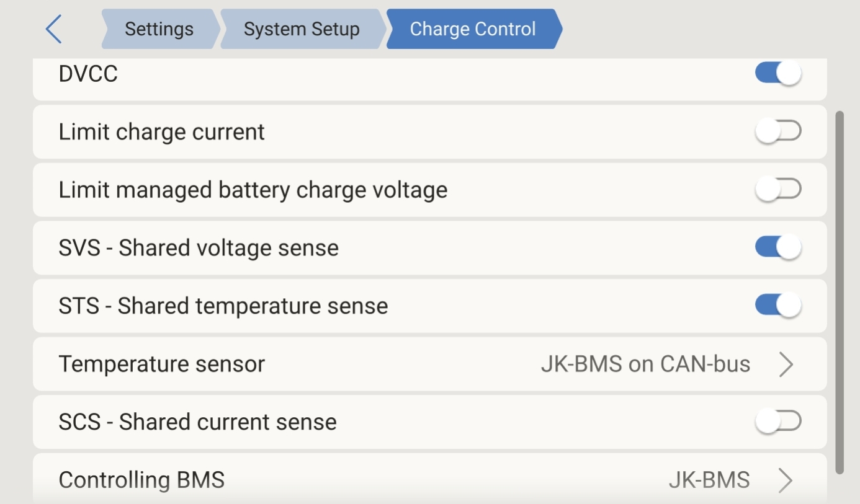The width and height of the screenshot is (860, 504).
Task: Go to System Setup breadcrumb
Action: click(302, 29)
